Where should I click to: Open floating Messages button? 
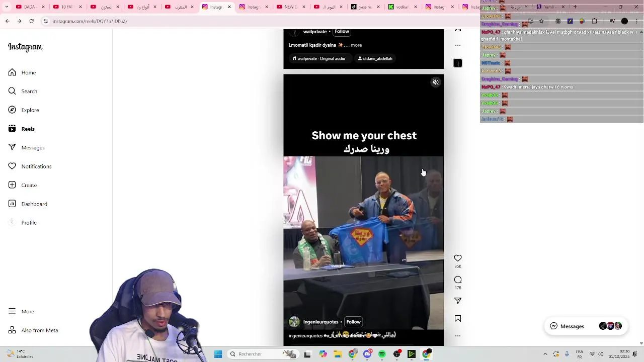click(585, 326)
